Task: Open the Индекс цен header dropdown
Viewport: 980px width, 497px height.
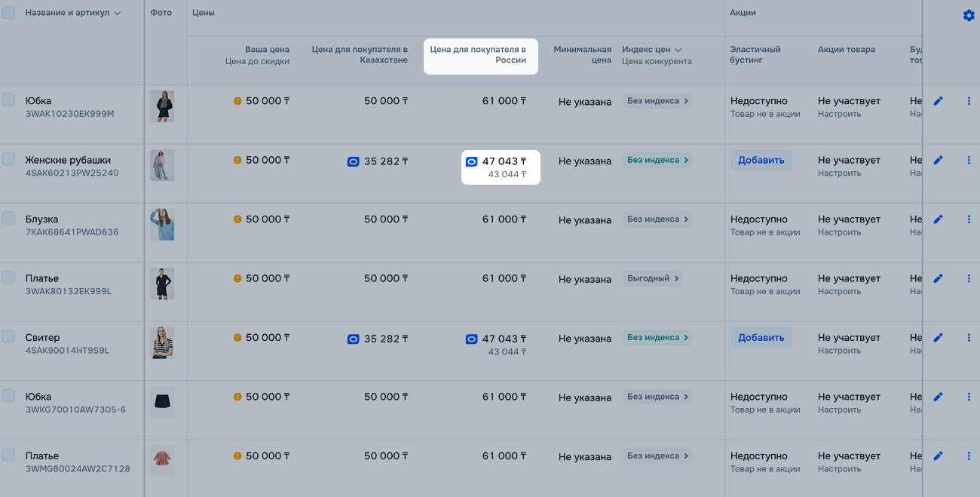Action: [x=678, y=50]
